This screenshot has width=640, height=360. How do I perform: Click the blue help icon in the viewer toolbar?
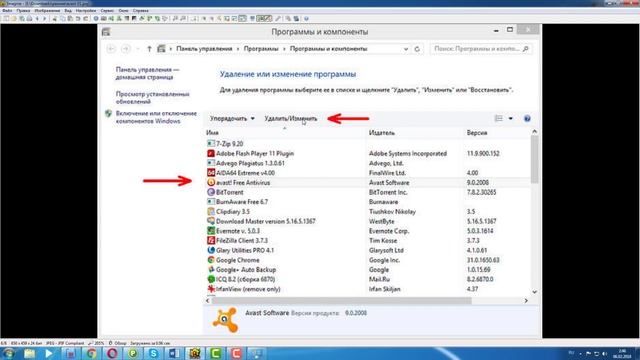point(306,18)
